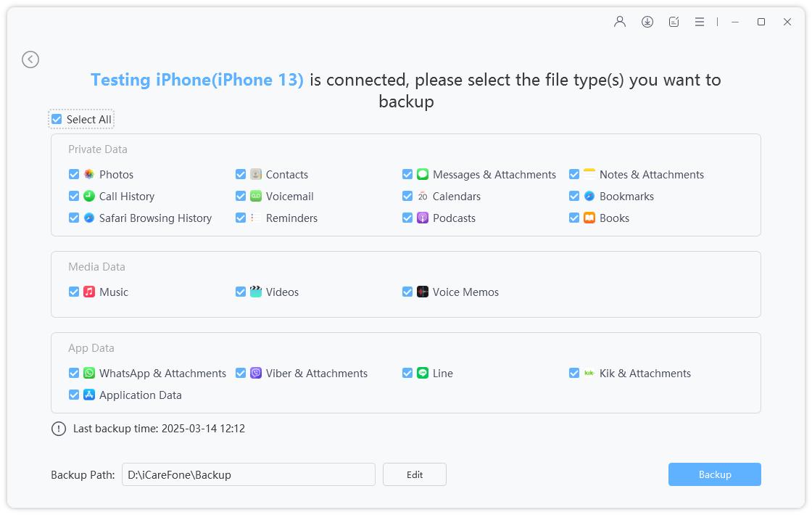Uncheck Safari Browsing History checkbox
812x515 pixels.
point(74,218)
